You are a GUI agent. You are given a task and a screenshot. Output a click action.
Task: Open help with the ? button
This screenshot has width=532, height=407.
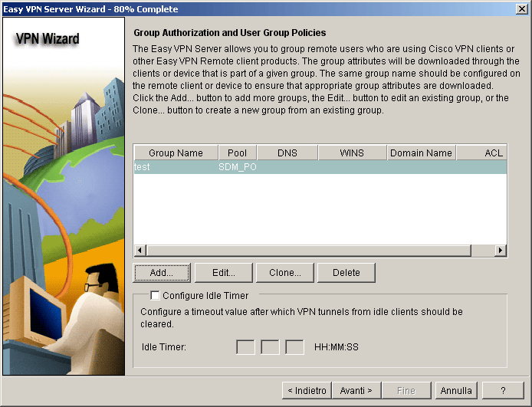pyautogui.click(x=503, y=391)
